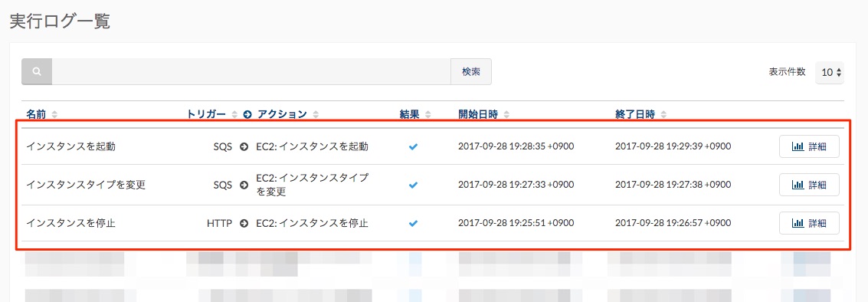Viewport: 868px width, 302px height.
Task: Open 詳細 for インスタンスを起動 row
Action: click(809, 147)
